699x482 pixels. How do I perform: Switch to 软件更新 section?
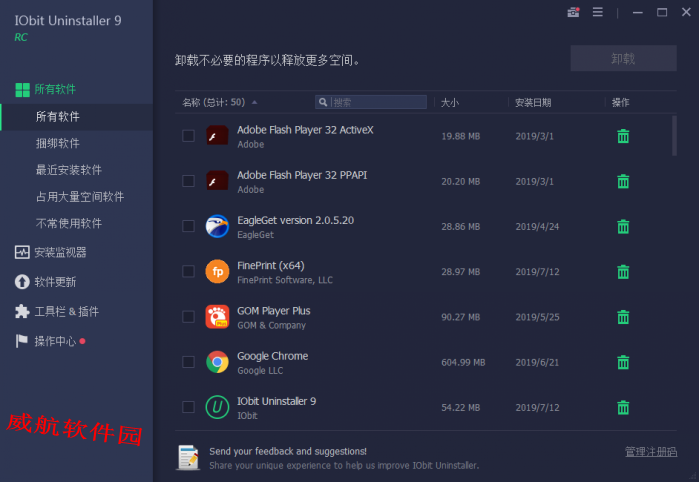coord(55,282)
